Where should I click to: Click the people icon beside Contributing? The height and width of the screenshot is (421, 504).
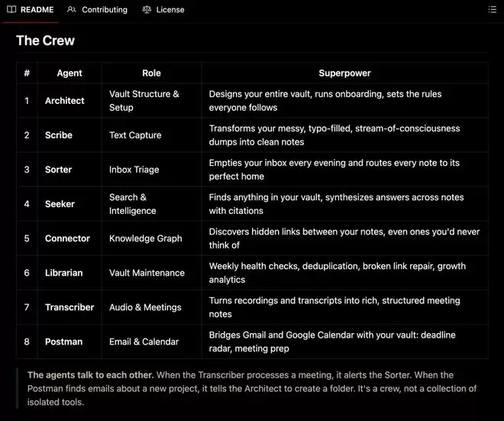[72, 10]
